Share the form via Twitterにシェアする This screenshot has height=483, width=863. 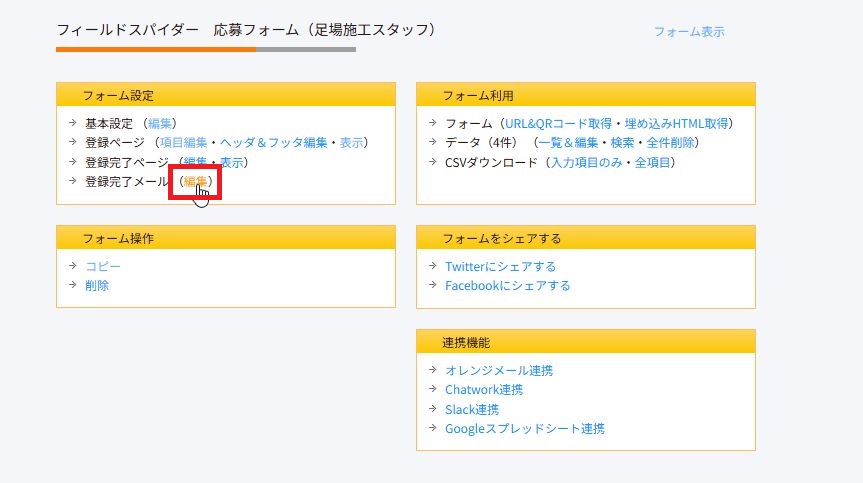500,266
